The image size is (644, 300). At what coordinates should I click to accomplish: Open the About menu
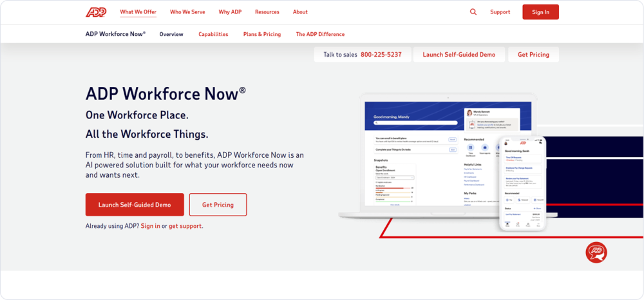[x=300, y=12]
